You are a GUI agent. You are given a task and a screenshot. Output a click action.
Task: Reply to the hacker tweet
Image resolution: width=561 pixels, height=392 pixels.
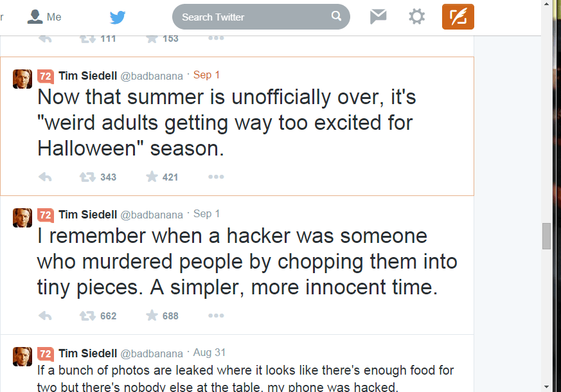click(x=45, y=316)
